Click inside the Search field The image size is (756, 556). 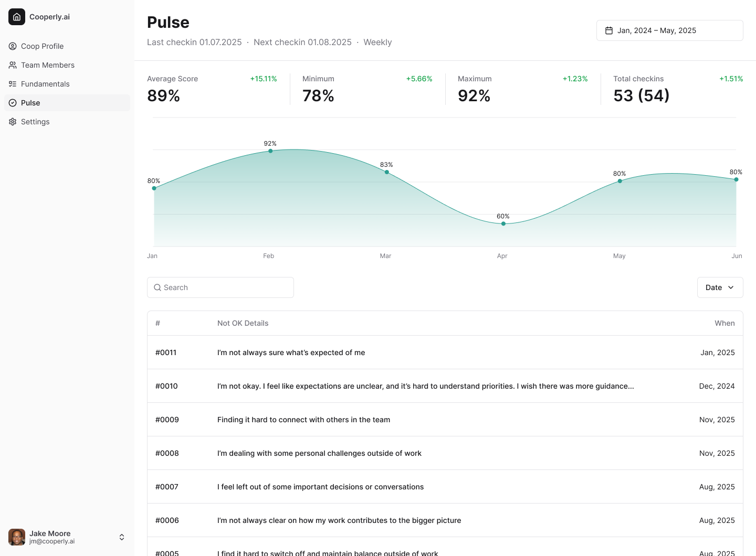(x=220, y=287)
